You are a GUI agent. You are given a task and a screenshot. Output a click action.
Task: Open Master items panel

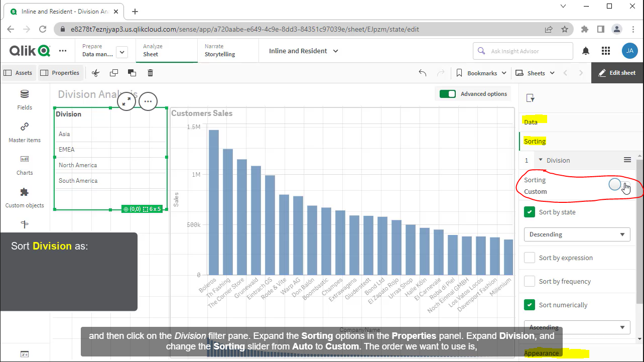coord(25,132)
